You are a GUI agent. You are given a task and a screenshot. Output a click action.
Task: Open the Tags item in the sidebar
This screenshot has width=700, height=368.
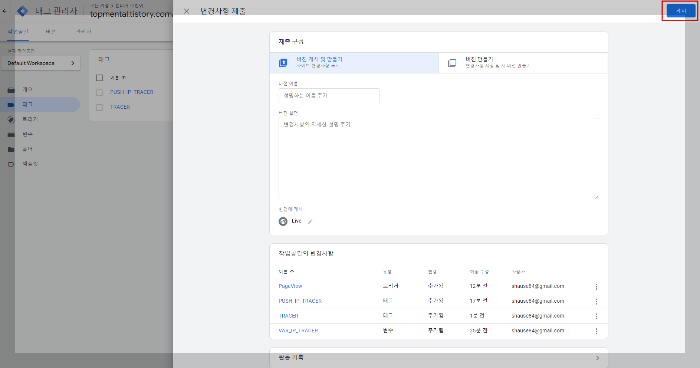40,105
